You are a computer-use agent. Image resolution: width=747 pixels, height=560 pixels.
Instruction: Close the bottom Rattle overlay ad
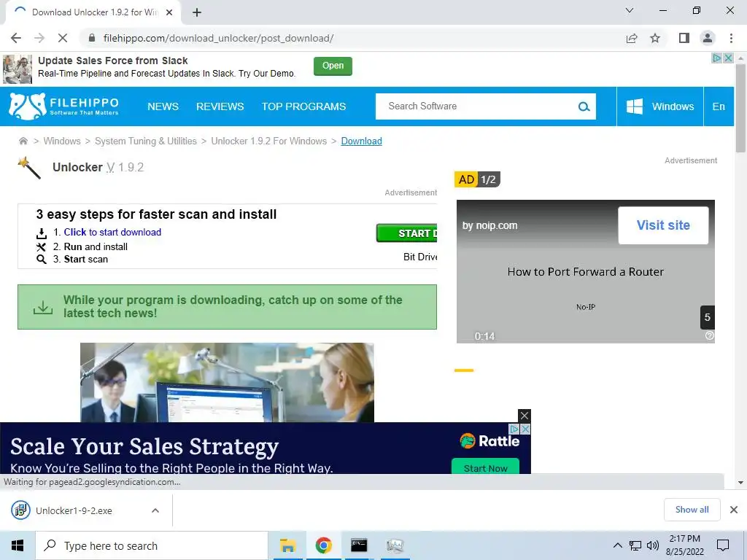524,415
